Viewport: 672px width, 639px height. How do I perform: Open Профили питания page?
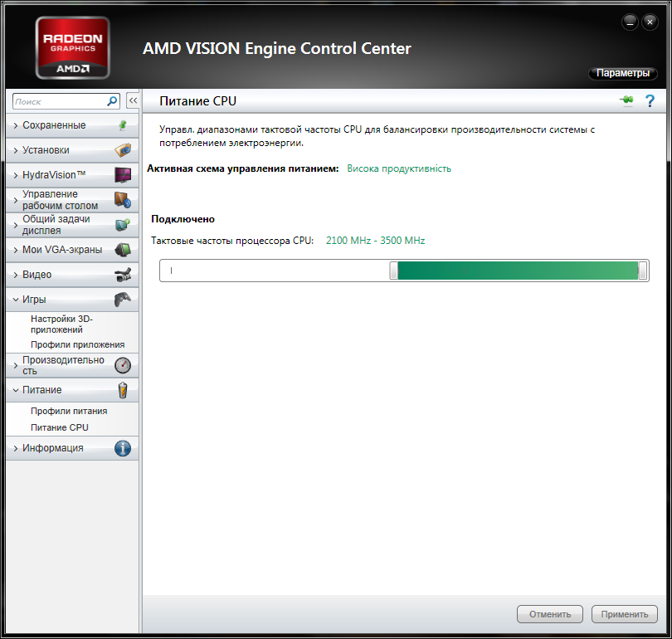(69, 411)
